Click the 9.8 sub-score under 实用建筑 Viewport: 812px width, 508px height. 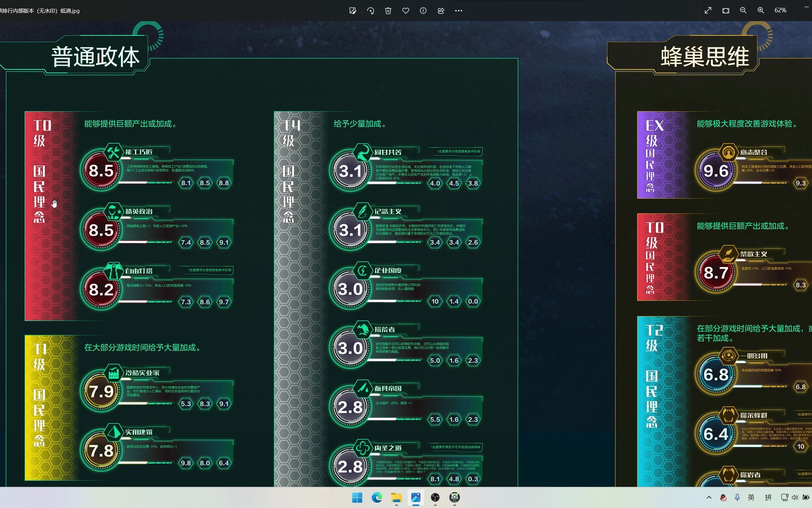point(186,463)
